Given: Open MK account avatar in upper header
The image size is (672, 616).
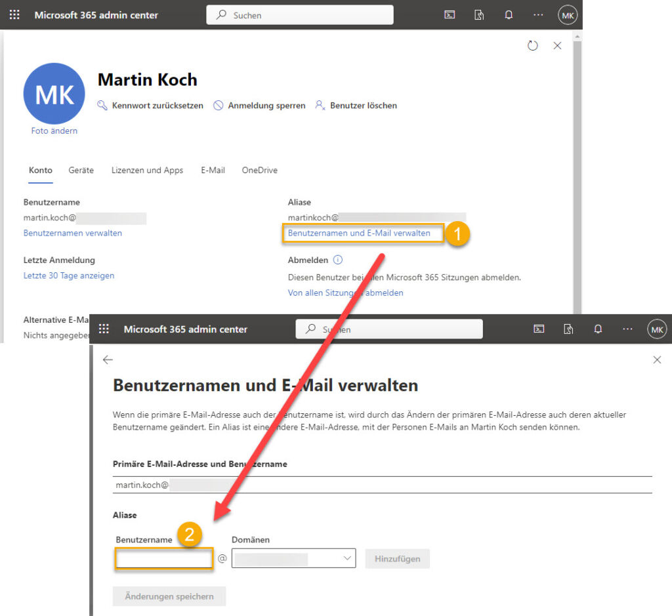Looking at the screenshot, I should click(568, 16).
